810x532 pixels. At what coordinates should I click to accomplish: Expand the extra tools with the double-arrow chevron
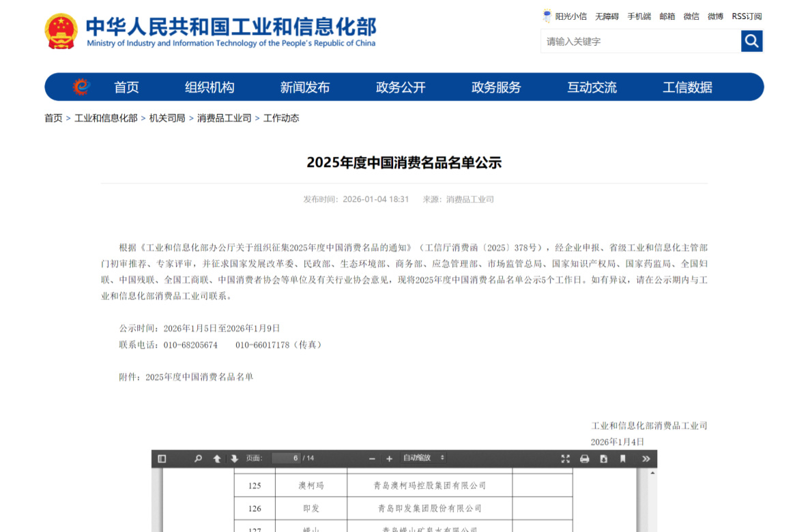coord(645,459)
